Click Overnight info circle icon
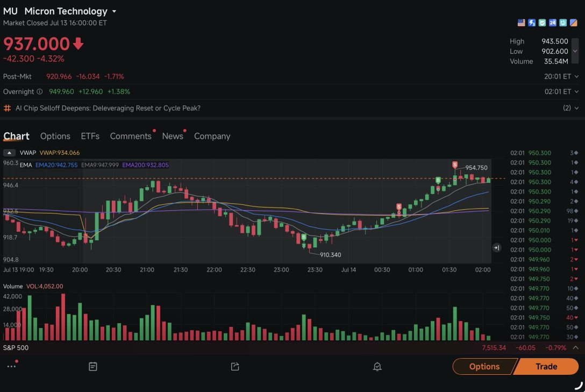 pyautogui.click(x=40, y=91)
